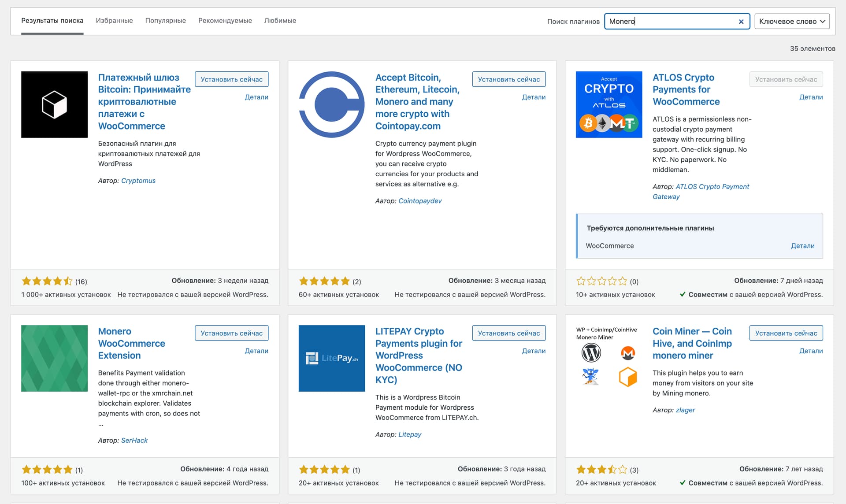Click the green Monero WooCommerce Extension icon

[54, 358]
